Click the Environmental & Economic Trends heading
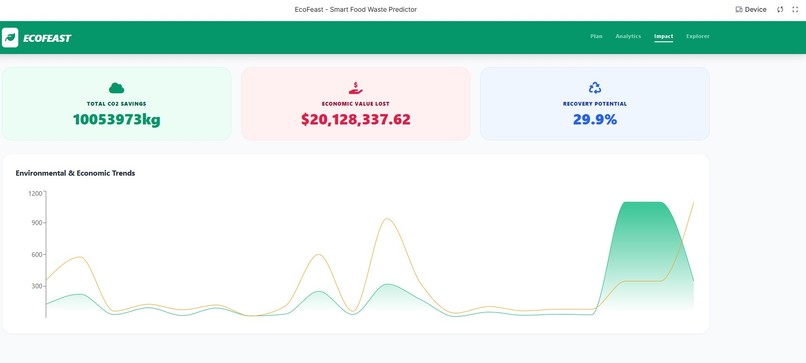 pyautogui.click(x=75, y=173)
